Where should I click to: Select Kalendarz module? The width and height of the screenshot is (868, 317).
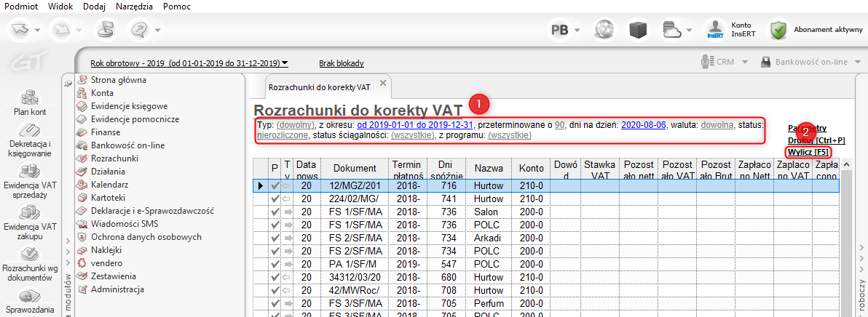click(x=109, y=185)
